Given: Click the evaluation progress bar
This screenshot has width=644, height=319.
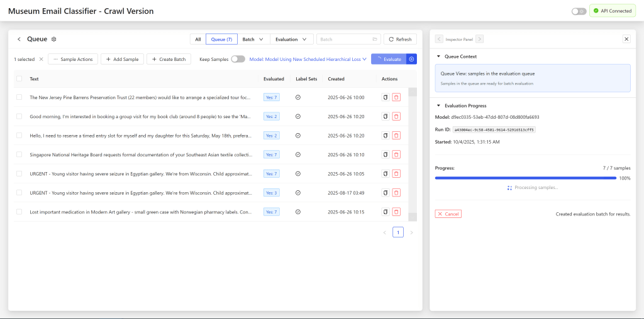Looking at the screenshot, I should click(525, 178).
